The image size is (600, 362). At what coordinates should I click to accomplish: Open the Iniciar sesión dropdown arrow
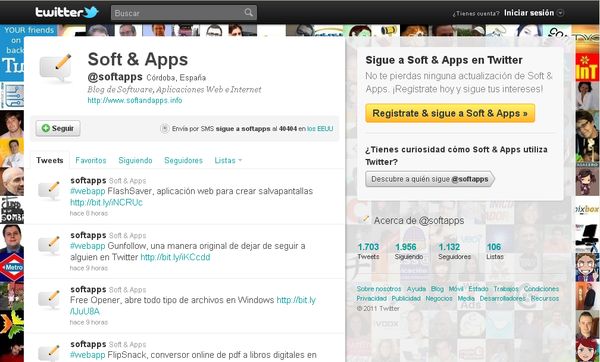pos(560,13)
